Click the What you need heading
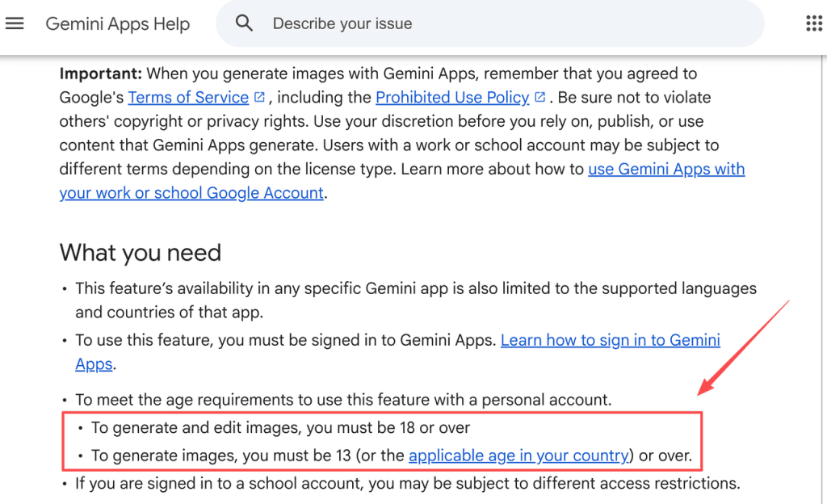The height and width of the screenshot is (504, 827). click(x=141, y=253)
